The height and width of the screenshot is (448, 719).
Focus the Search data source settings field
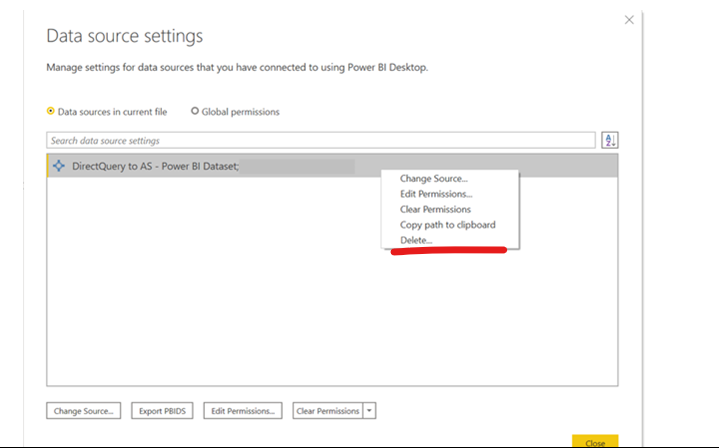[321, 140]
